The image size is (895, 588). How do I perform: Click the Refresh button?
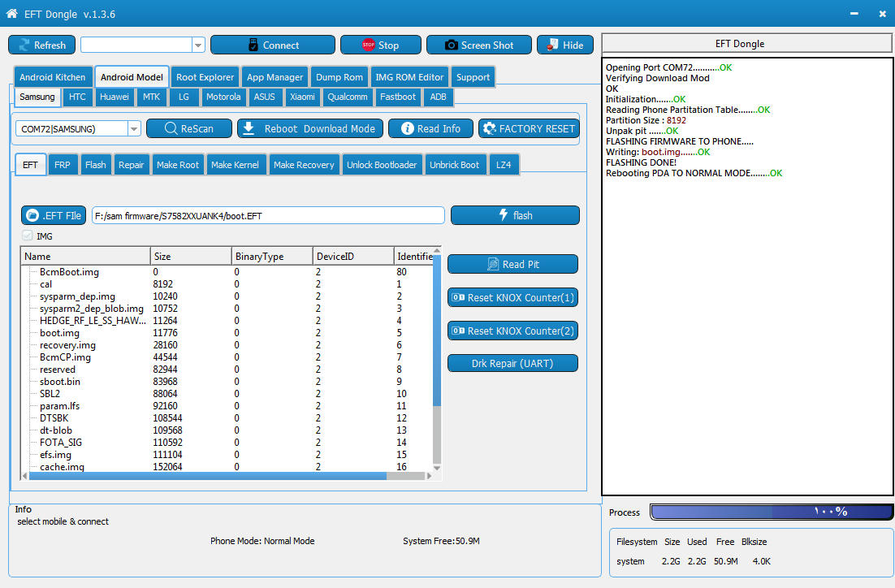[x=41, y=45]
